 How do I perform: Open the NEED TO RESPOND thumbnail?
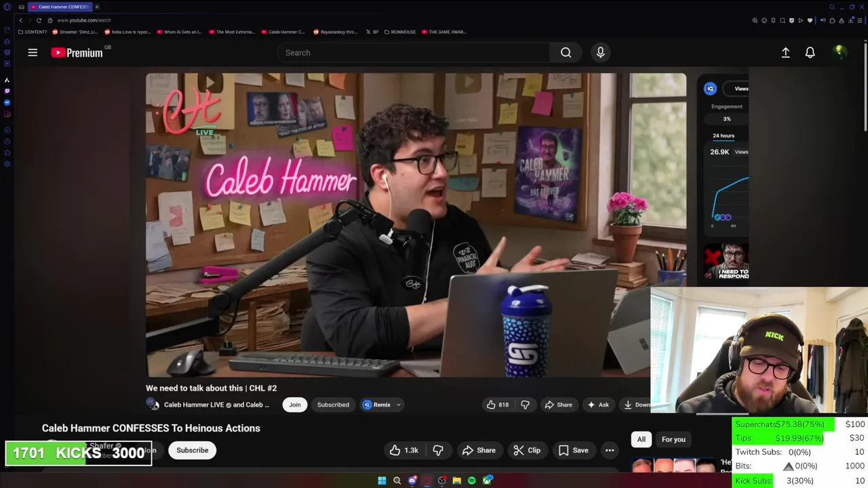tap(726, 263)
